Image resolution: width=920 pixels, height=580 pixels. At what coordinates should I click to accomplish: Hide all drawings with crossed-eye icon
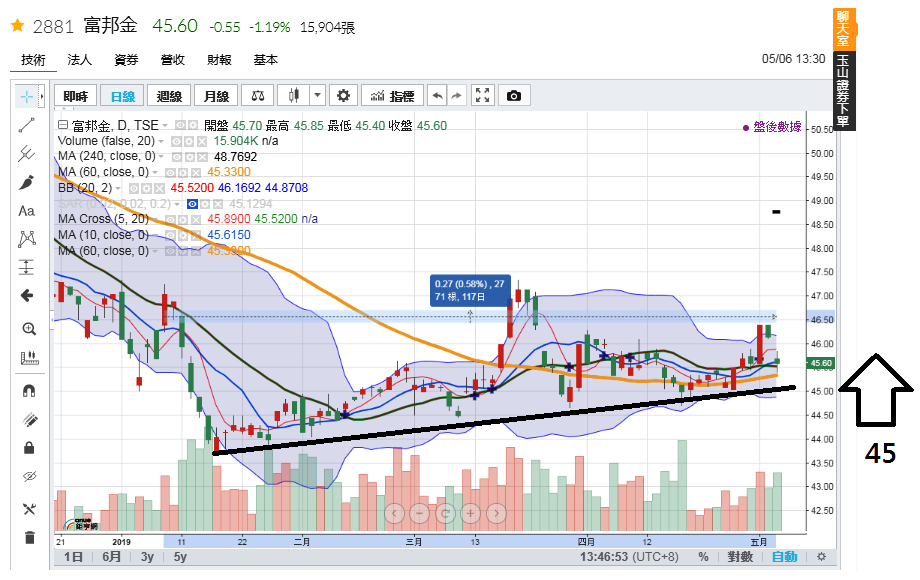tap(29, 477)
